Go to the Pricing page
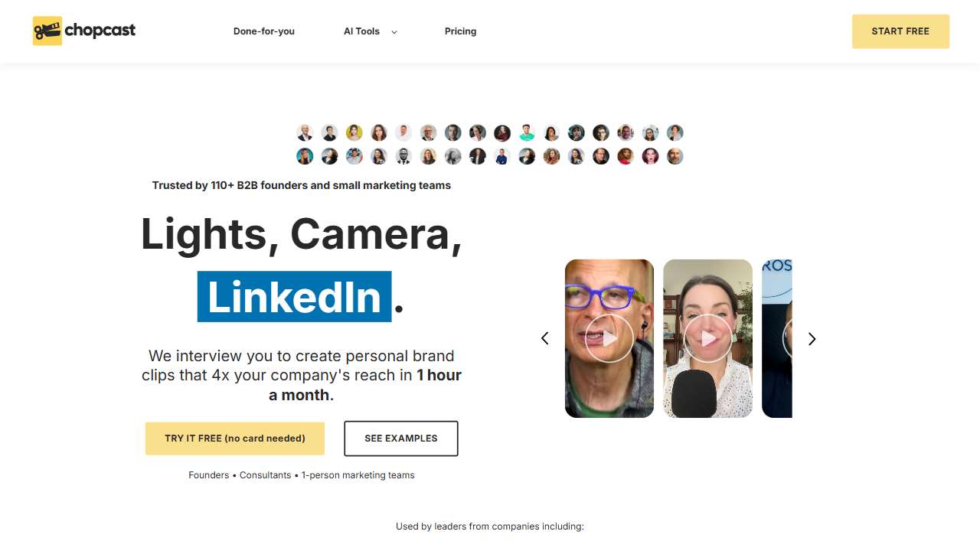Image resolution: width=980 pixels, height=551 pixels. 460,31
